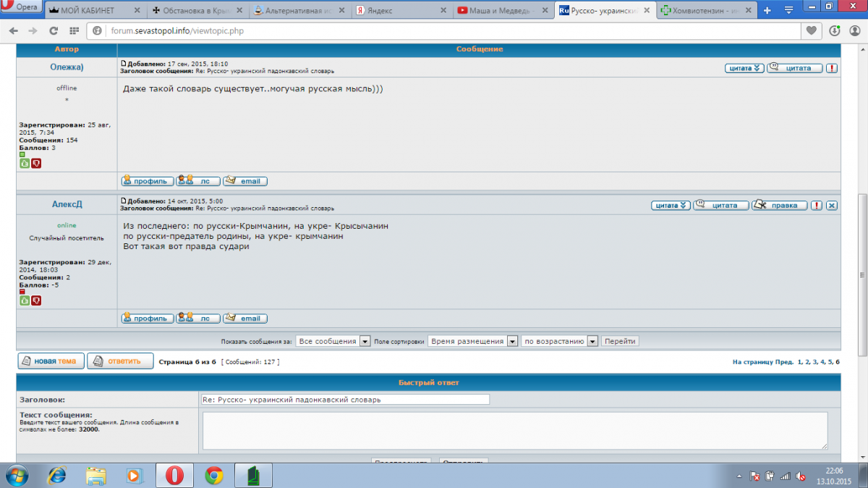
Task: Open Action Center flag tray icon
Action: click(754, 476)
